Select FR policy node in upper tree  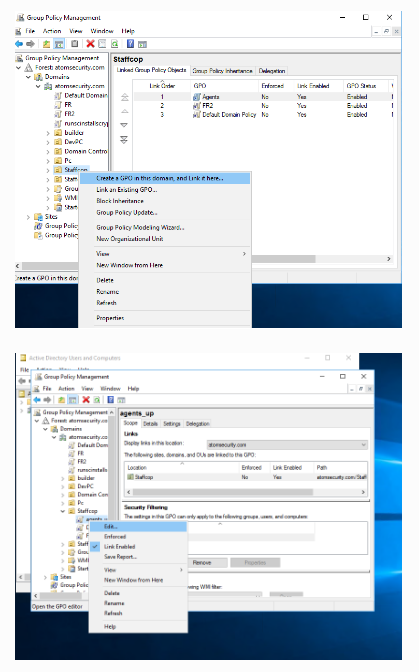[x=68, y=105]
